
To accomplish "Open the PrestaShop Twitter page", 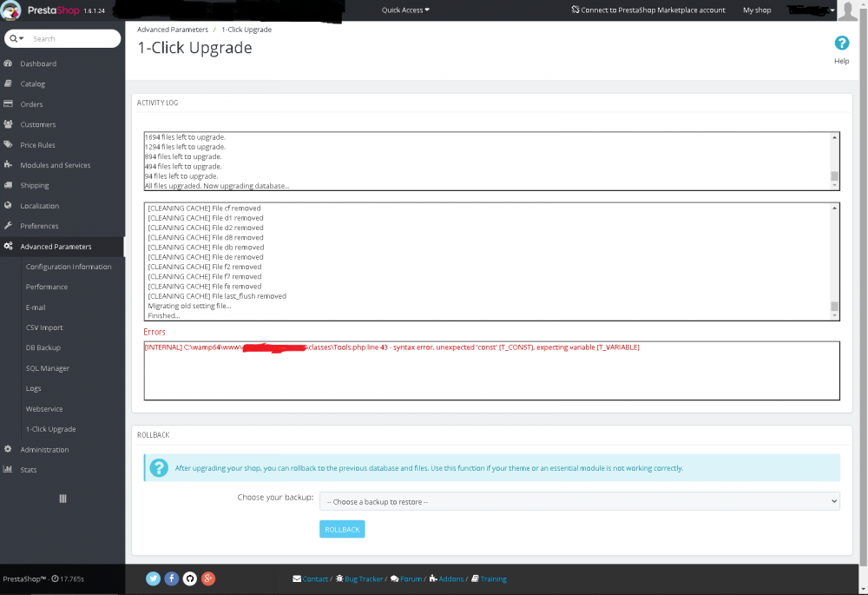I will (153, 578).
